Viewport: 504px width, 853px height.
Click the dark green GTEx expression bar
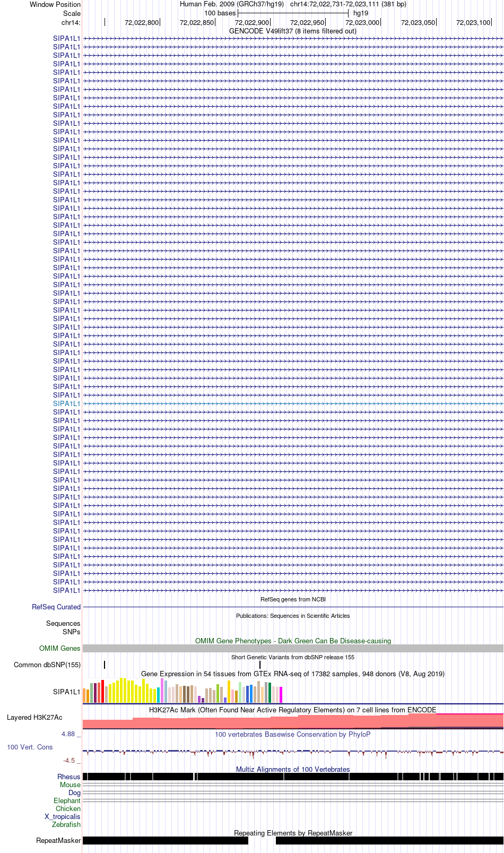pyautogui.click(x=270, y=693)
